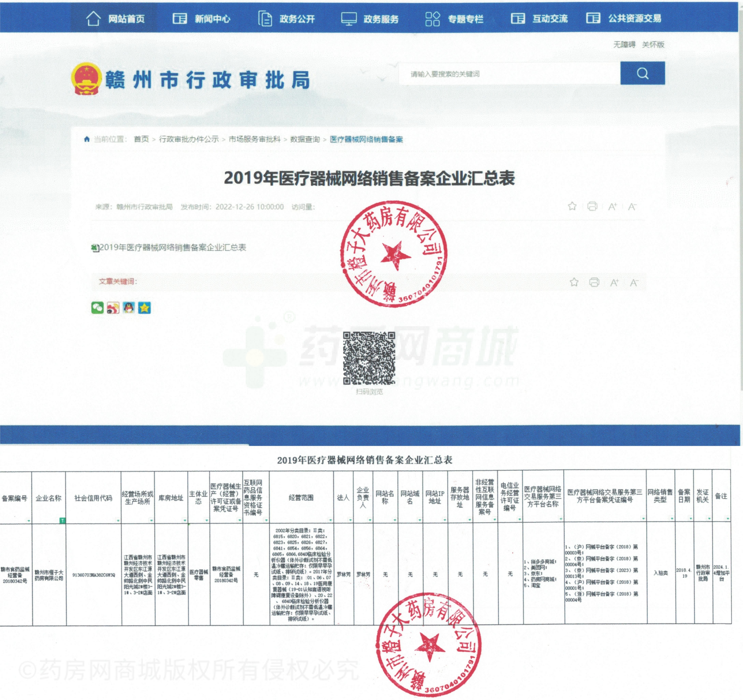Open 公共资源交易 navigation tab
This screenshot has height=700, width=743.
(x=623, y=18)
